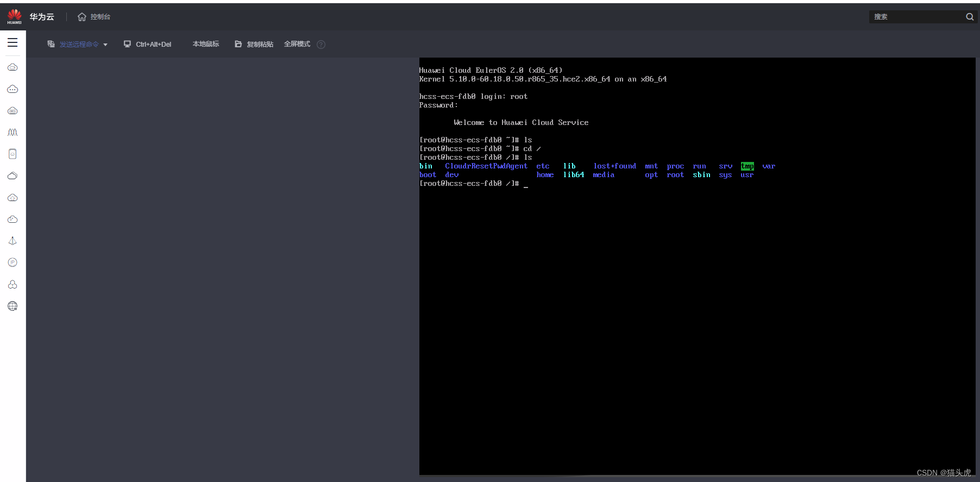Click the 'hcss-ecs-fdb0 login: root' line

473,97
